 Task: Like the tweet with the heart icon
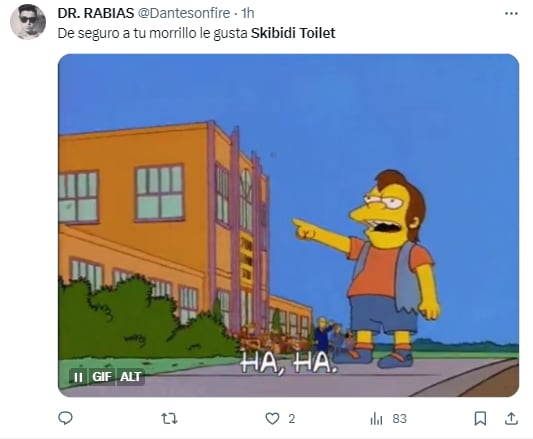click(x=272, y=419)
